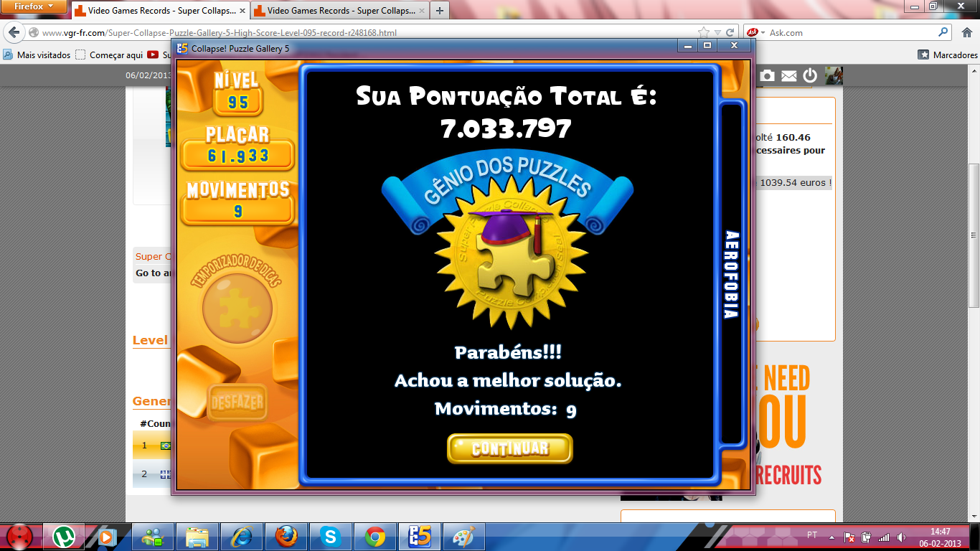Click the Ask.com search field

850,33
